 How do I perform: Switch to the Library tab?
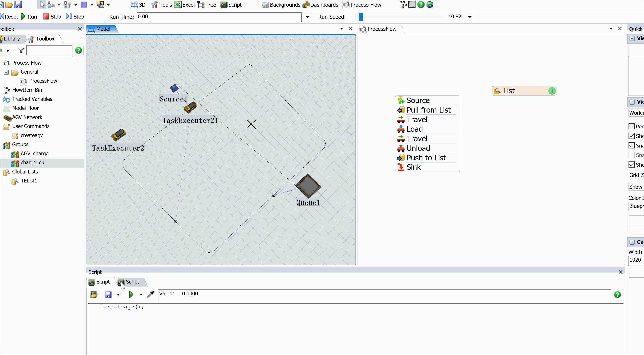point(11,39)
